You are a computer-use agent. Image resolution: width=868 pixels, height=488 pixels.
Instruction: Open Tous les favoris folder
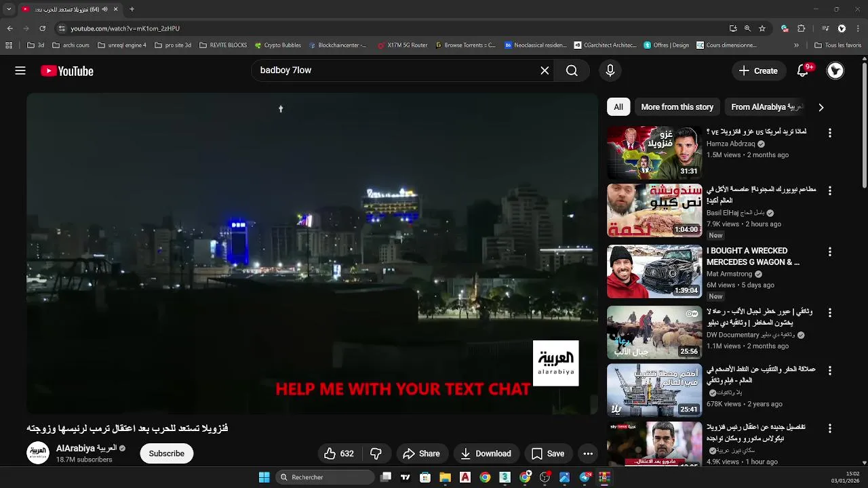click(x=838, y=45)
